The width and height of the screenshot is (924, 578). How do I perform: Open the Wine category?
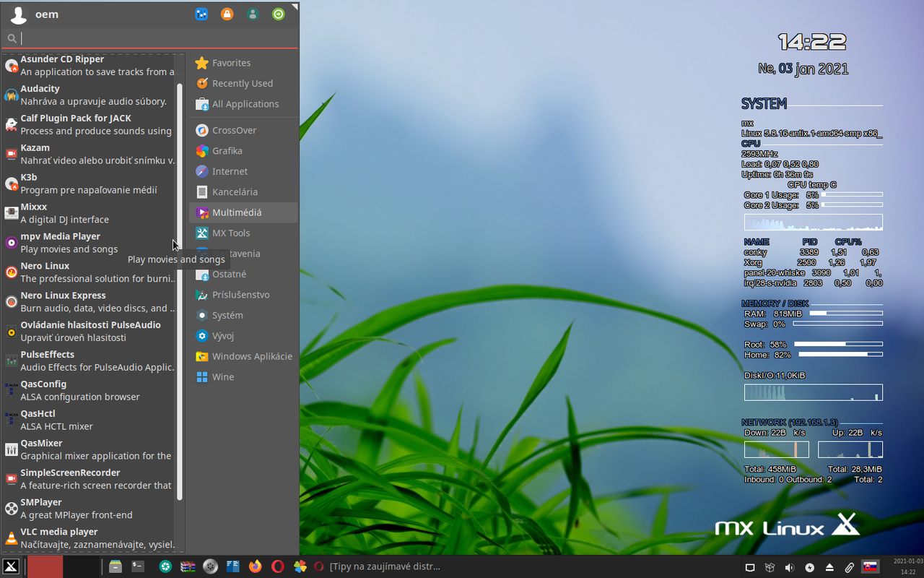(243, 378)
